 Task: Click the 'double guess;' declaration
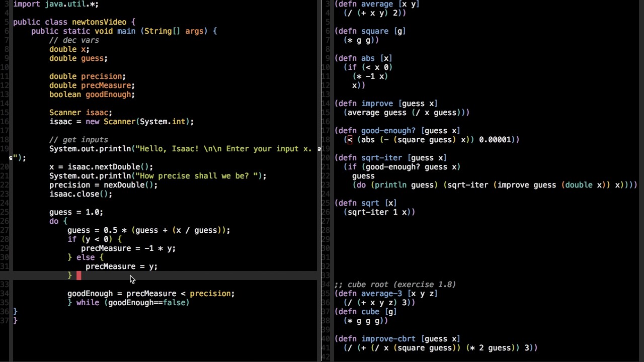78,58
